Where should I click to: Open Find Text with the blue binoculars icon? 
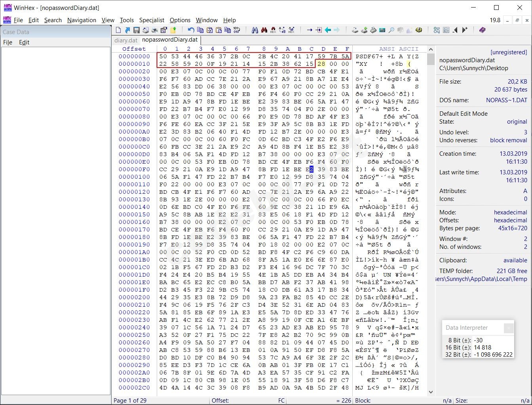coord(255,30)
